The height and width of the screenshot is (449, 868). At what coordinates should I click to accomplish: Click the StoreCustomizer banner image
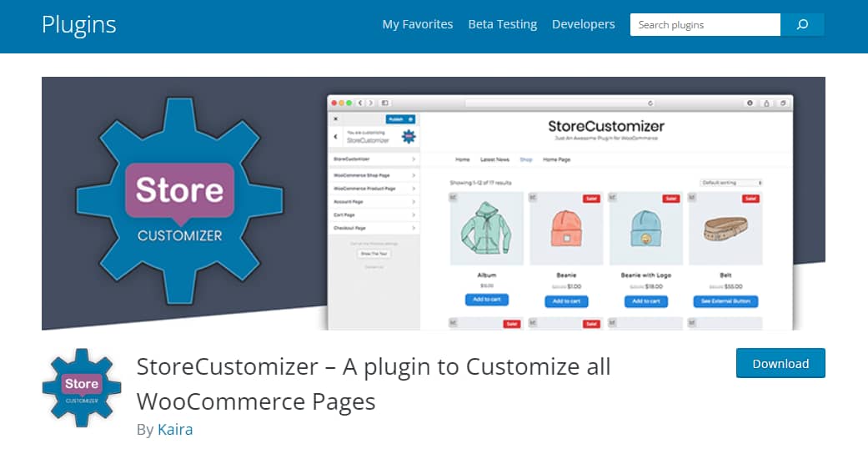[x=434, y=204]
